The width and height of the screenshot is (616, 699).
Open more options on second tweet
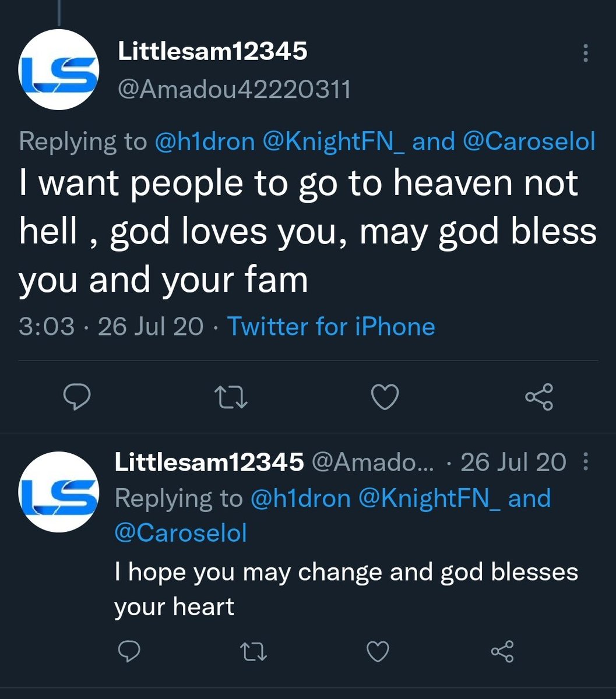pyautogui.click(x=586, y=463)
